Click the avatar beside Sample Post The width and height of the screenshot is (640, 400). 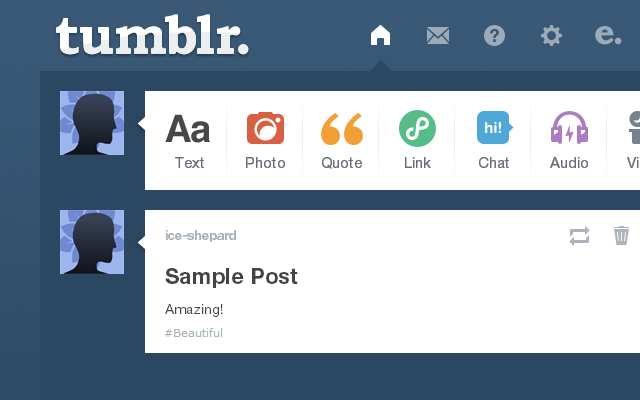[92, 242]
